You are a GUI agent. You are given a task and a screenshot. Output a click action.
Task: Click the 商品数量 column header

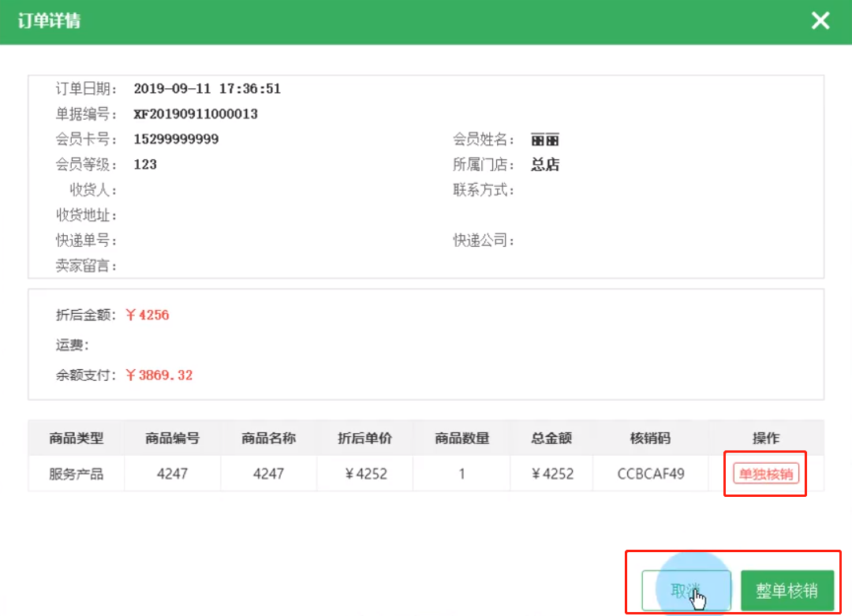click(461, 438)
